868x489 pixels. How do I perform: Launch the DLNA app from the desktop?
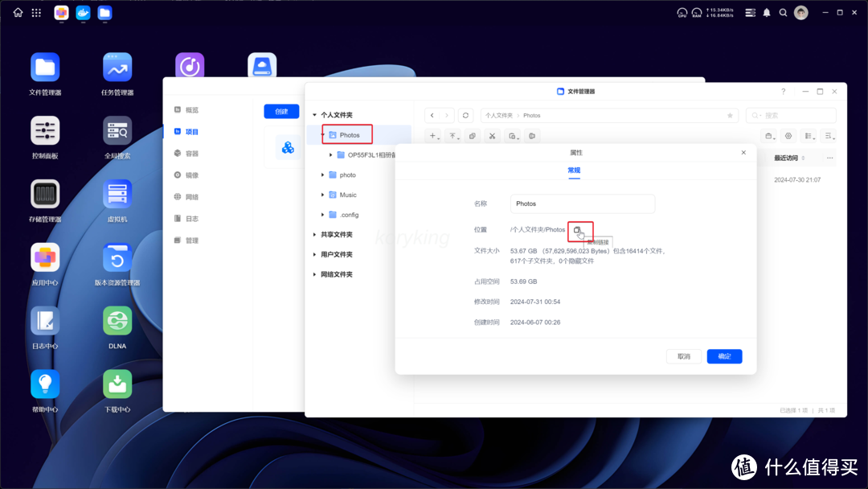(117, 321)
